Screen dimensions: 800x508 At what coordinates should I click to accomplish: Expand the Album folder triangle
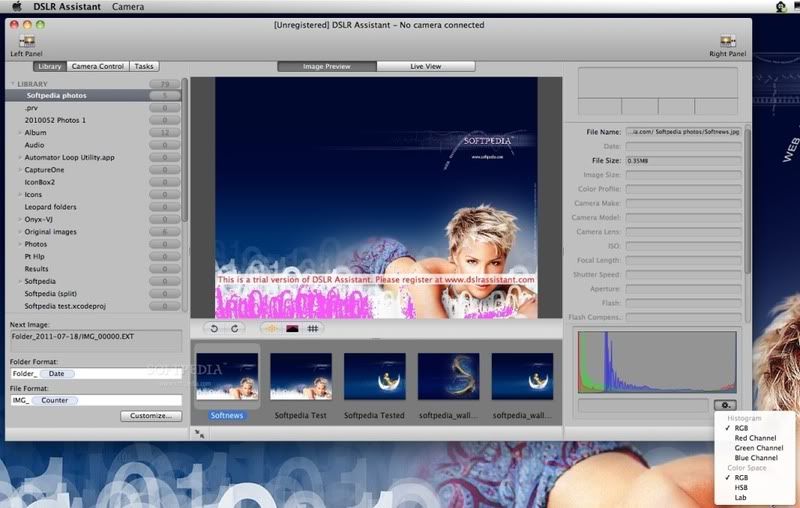20,133
